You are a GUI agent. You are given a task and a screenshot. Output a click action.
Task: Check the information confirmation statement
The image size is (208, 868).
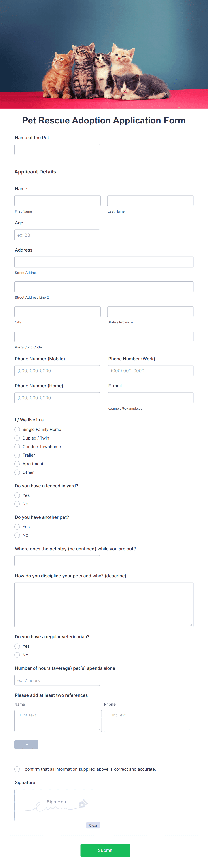coord(17,769)
